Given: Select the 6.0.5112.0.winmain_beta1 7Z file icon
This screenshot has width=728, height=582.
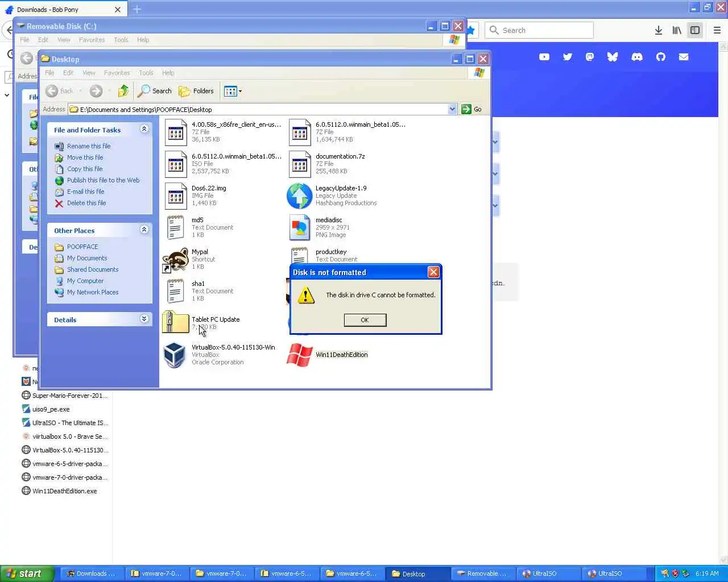Looking at the screenshot, I should click(x=300, y=132).
